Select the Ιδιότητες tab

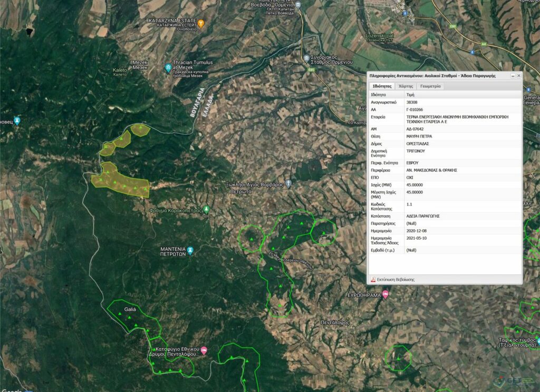point(381,86)
